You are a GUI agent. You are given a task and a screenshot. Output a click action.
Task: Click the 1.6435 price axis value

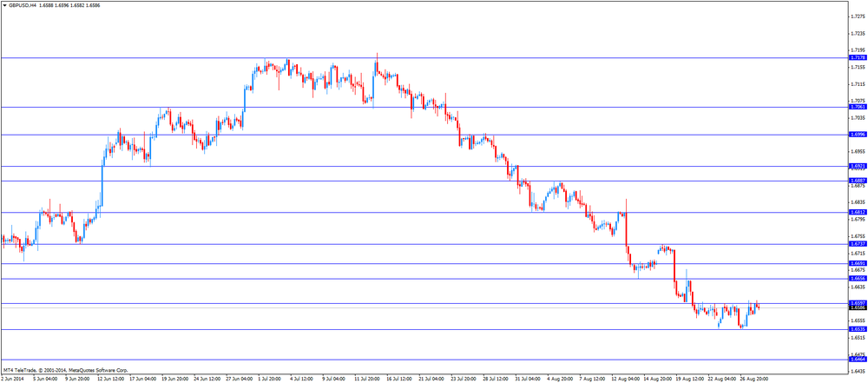tap(857, 371)
